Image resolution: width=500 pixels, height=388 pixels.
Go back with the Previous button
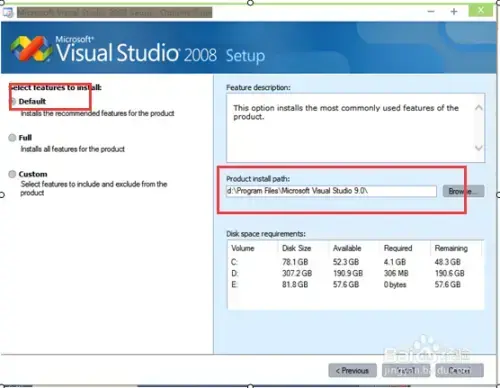click(x=352, y=370)
